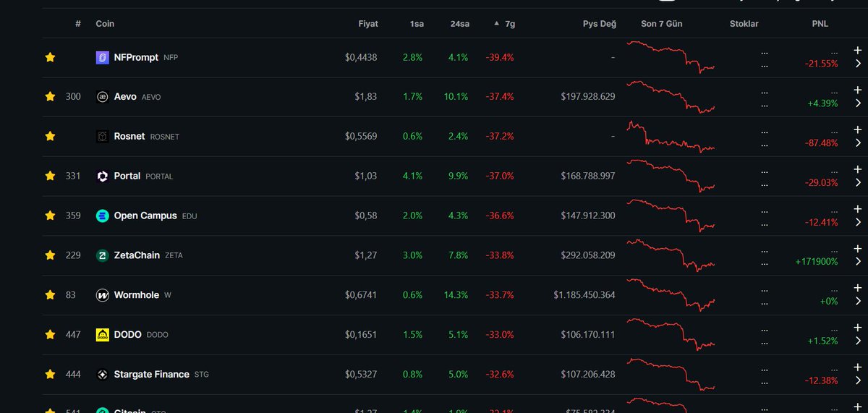Viewport: 868px width, 413px height.
Task: Click the Stargate Finance coin logo
Action: [x=103, y=374]
